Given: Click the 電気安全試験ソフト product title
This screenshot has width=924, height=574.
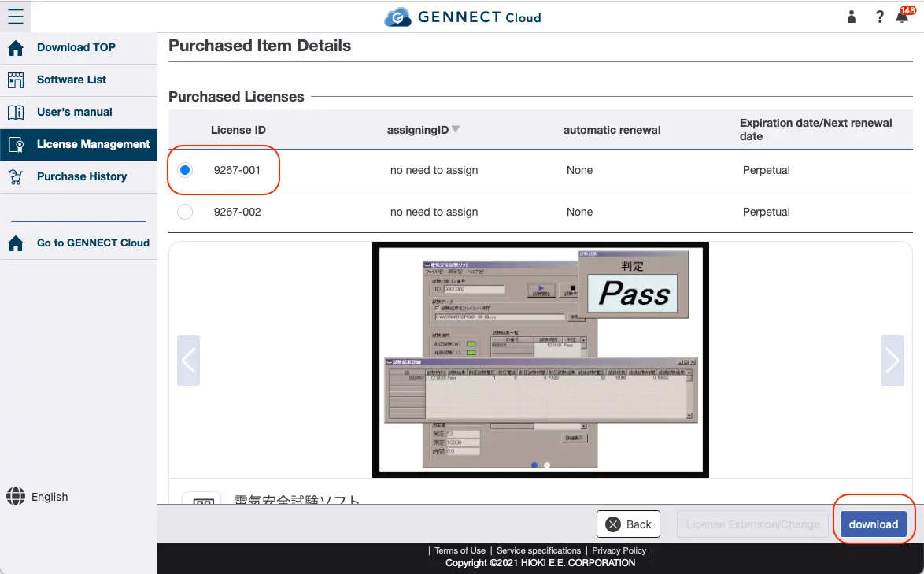Looking at the screenshot, I should [x=297, y=499].
